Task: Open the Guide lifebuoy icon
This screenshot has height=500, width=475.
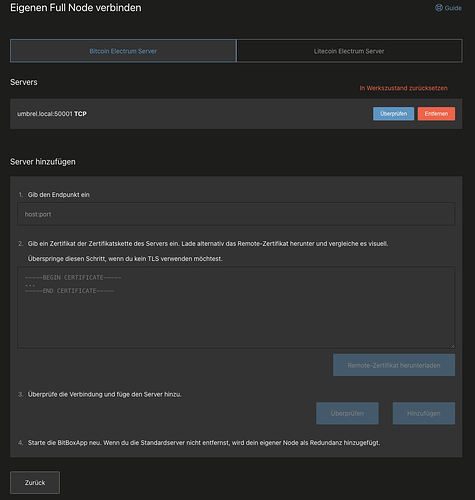Action: pos(439,8)
